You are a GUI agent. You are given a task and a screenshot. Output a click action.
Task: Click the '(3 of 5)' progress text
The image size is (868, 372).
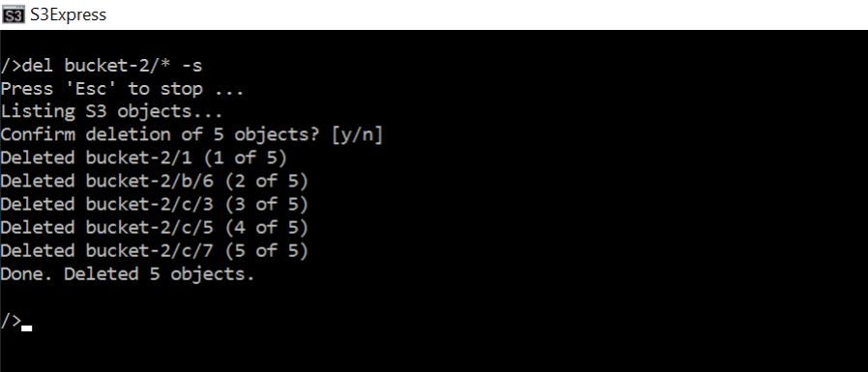click(x=266, y=205)
